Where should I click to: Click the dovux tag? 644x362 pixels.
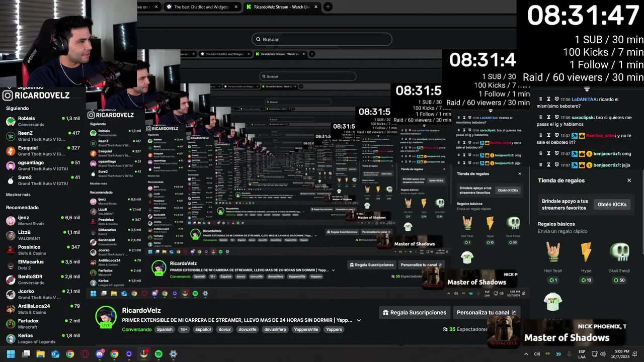(224, 330)
